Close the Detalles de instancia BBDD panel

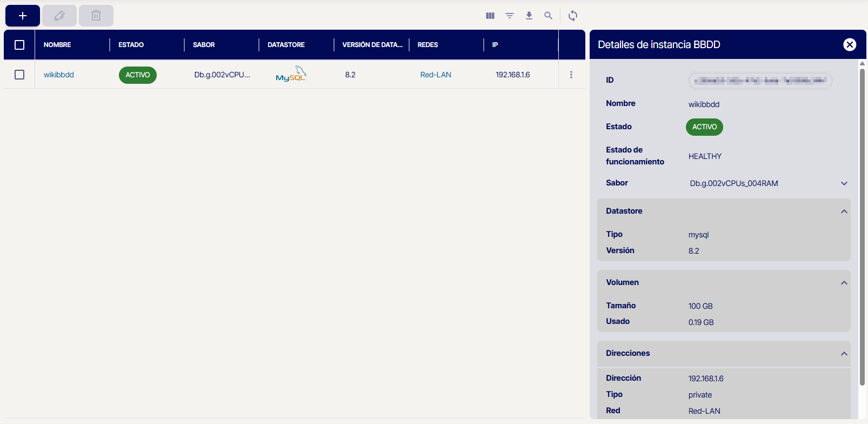coord(850,44)
